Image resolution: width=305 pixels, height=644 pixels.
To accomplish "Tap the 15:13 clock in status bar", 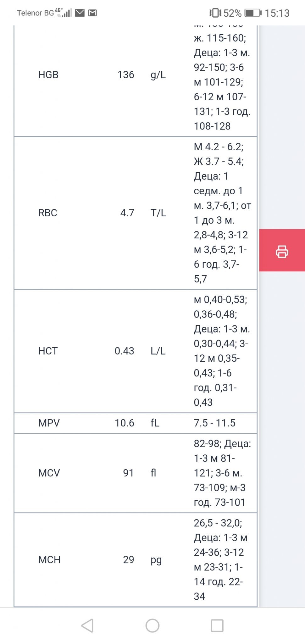I will 277,13.
